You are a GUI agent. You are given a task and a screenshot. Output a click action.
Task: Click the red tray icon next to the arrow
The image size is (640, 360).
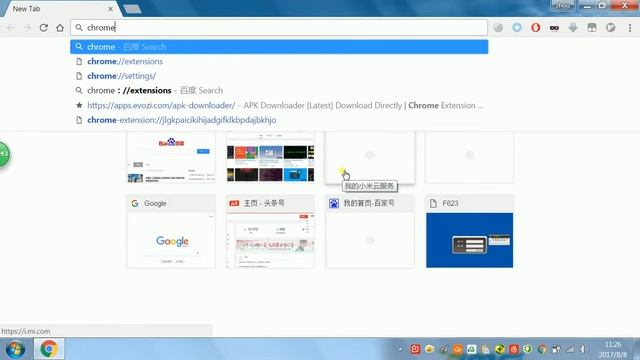pos(415,349)
